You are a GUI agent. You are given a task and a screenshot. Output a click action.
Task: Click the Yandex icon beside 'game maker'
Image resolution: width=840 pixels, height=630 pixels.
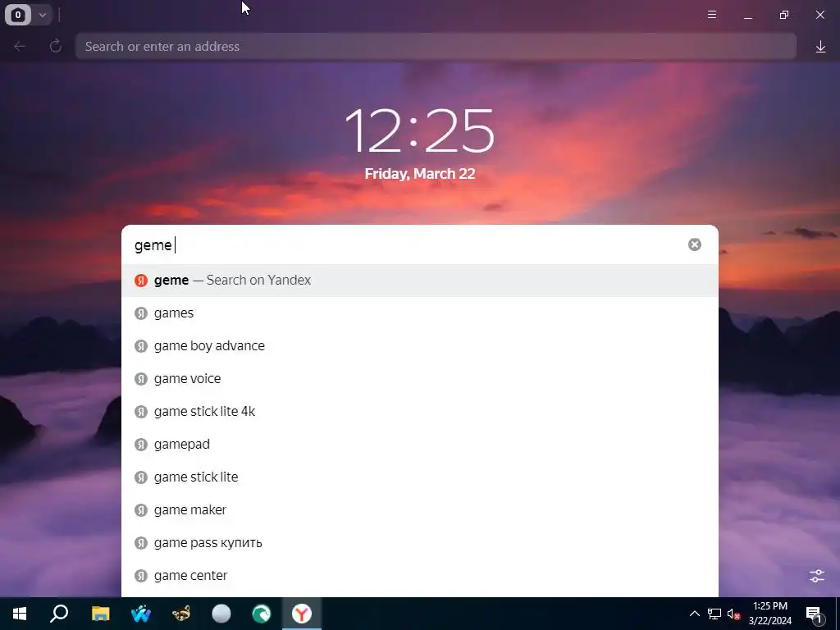point(141,510)
